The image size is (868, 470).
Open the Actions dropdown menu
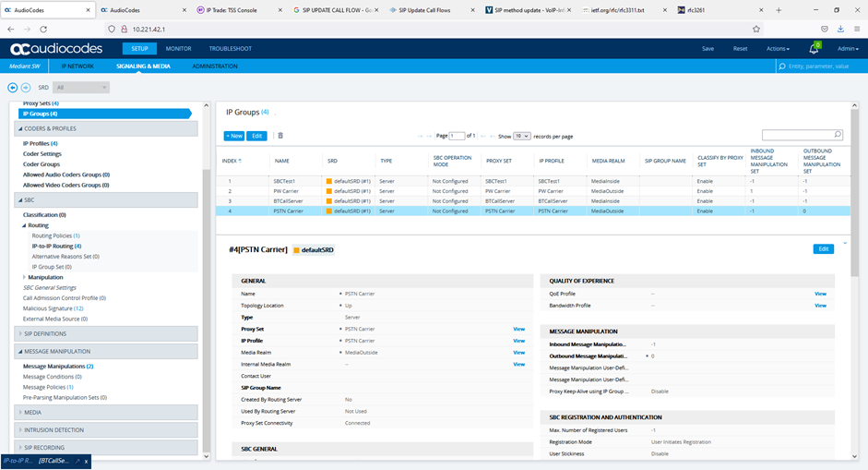tap(778, 49)
